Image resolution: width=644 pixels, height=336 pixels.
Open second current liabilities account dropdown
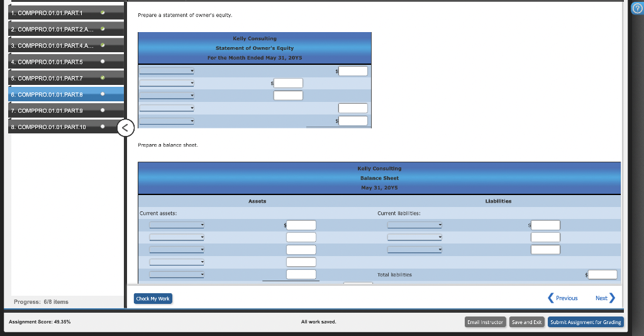click(x=415, y=237)
